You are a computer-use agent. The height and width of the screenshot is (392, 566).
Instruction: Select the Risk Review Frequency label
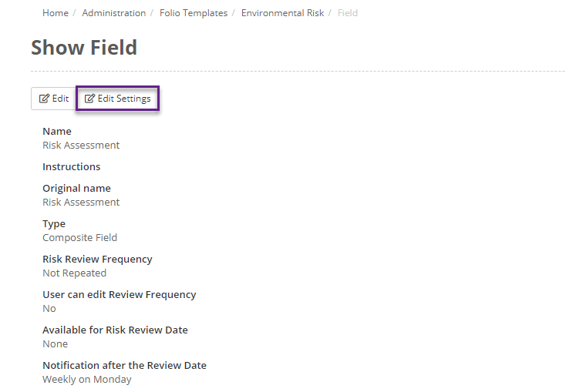click(97, 259)
